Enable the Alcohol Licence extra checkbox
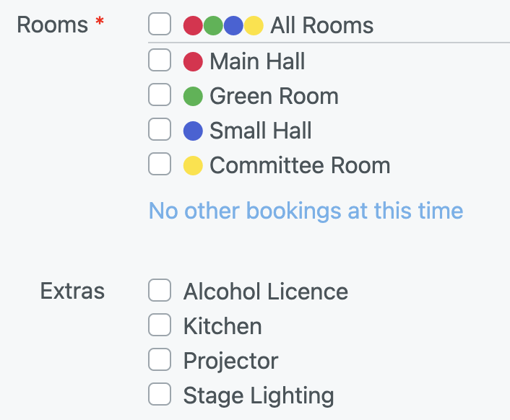510x420 pixels. pyautogui.click(x=160, y=291)
